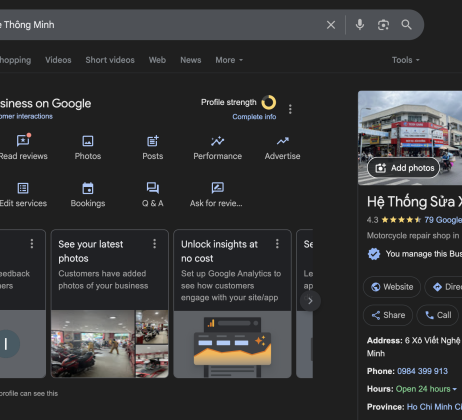This screenshot has width=462, height=420.
Task: Click the Add photos button
Action: 404,168
